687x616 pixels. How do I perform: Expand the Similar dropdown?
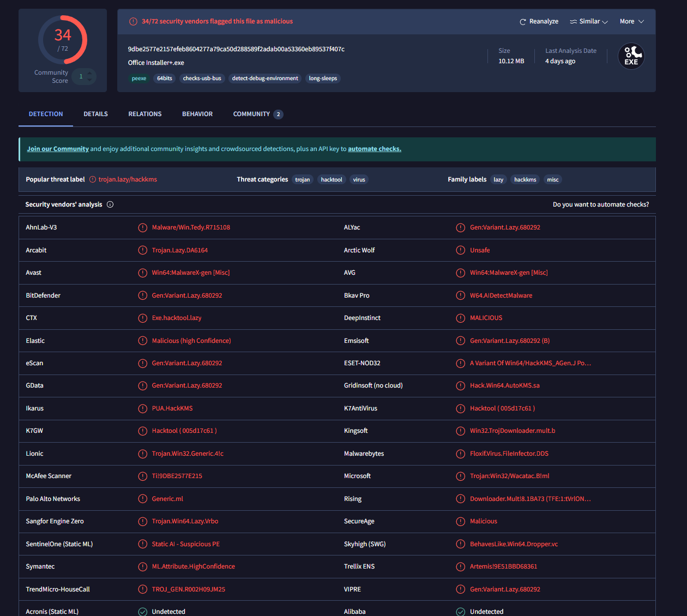(589, 21)
